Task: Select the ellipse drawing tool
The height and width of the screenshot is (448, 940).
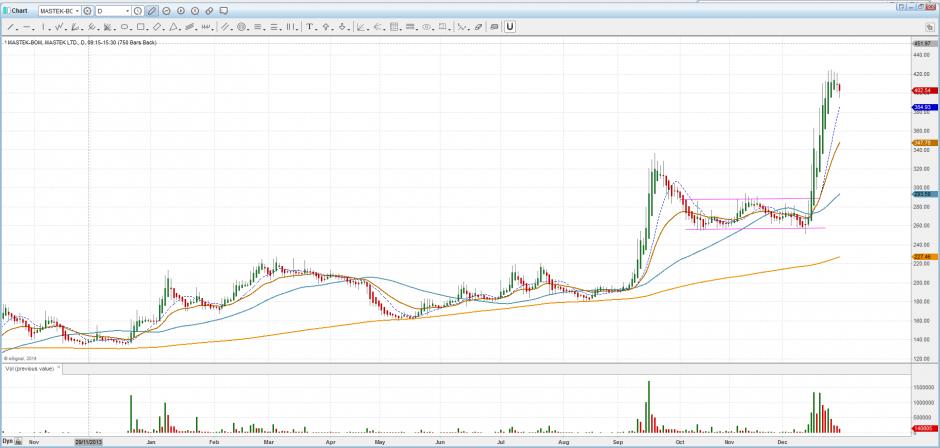Action: click(124, 27)
